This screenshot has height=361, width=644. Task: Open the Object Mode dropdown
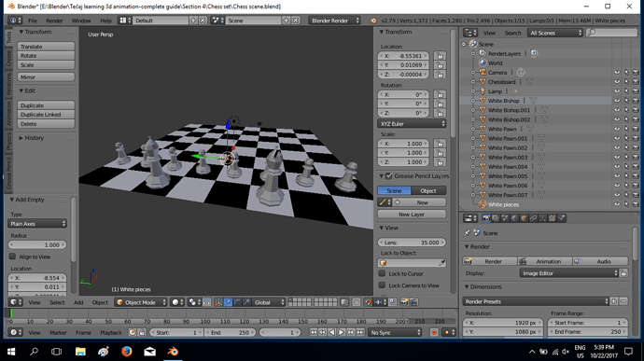140,302
